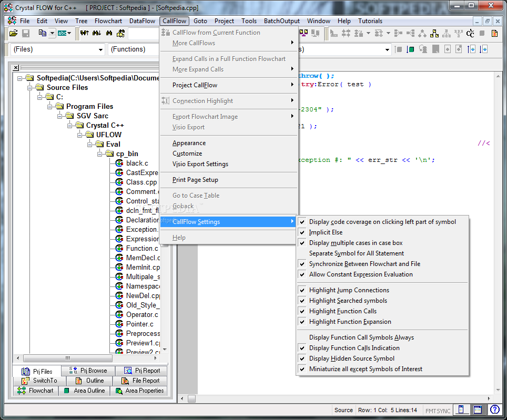Click the purple networked yellow monitors icon
Viewport: 507px width, 420px height.
pyautogui.click(x=303, y=33)
